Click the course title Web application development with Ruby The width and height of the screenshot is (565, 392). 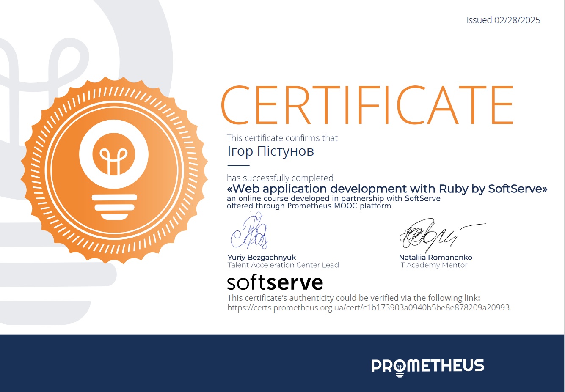tap(387, 189)
